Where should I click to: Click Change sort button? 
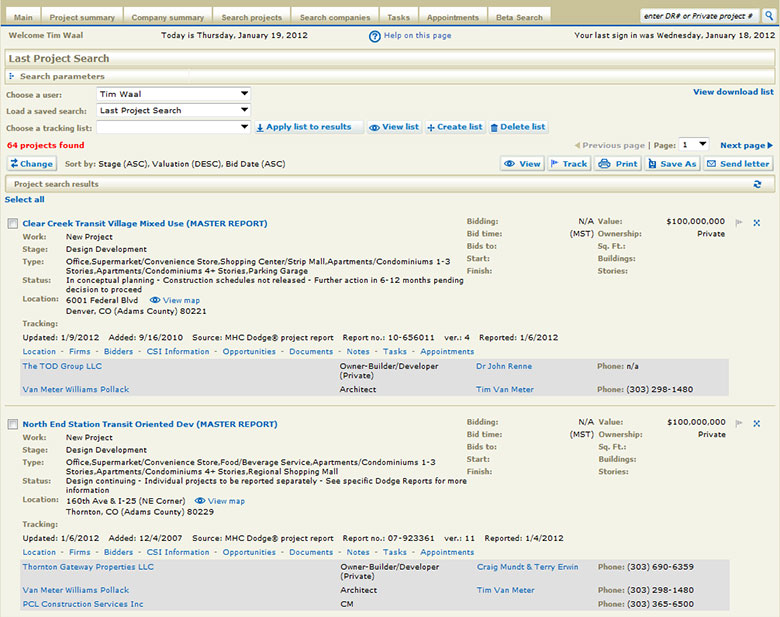click(32, 164)
